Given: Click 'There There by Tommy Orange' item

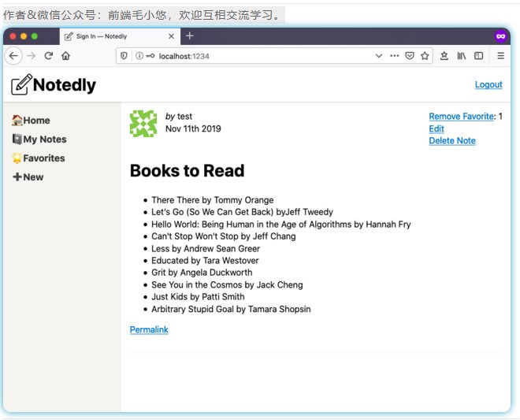Looking at the screenshot, I should pyautogui.click(x=212, y=199).
